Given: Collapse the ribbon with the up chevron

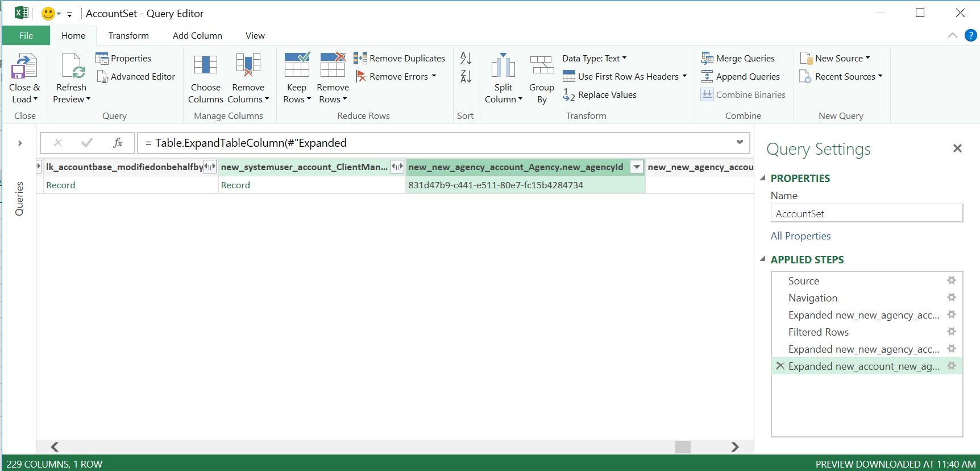Looking at the screenshot, I should pos(953,35).
